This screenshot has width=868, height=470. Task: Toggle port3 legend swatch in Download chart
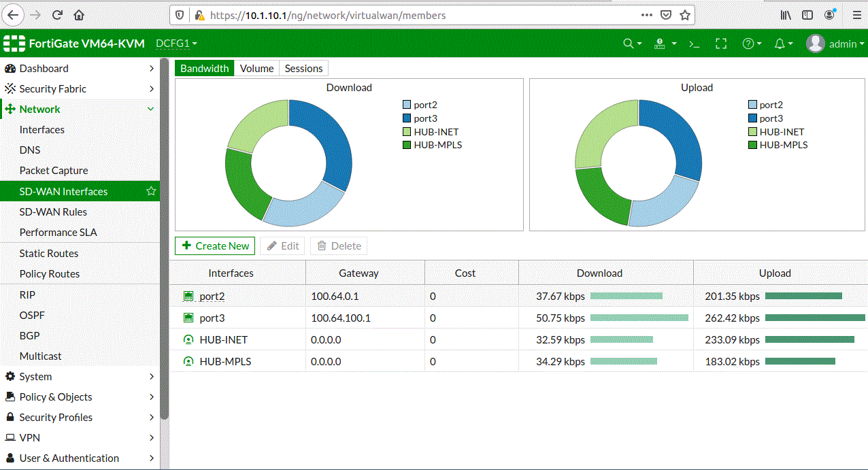[x=407, y=118]
